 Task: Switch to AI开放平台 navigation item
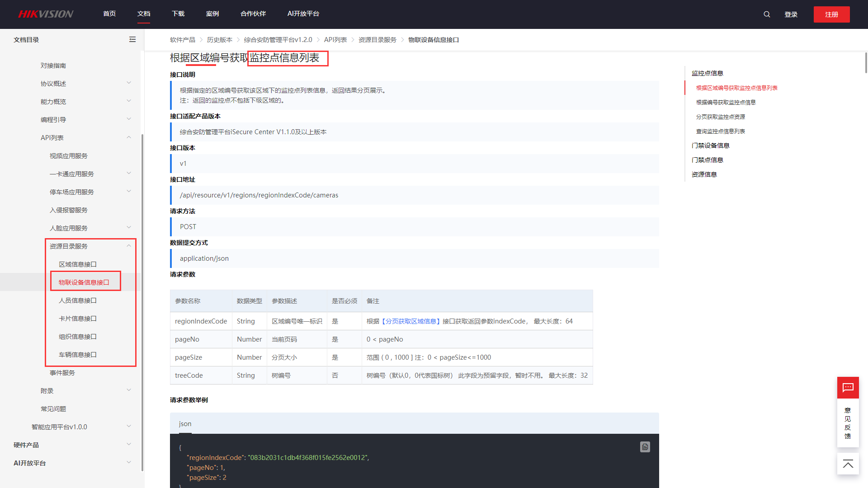tap(303, 14)
